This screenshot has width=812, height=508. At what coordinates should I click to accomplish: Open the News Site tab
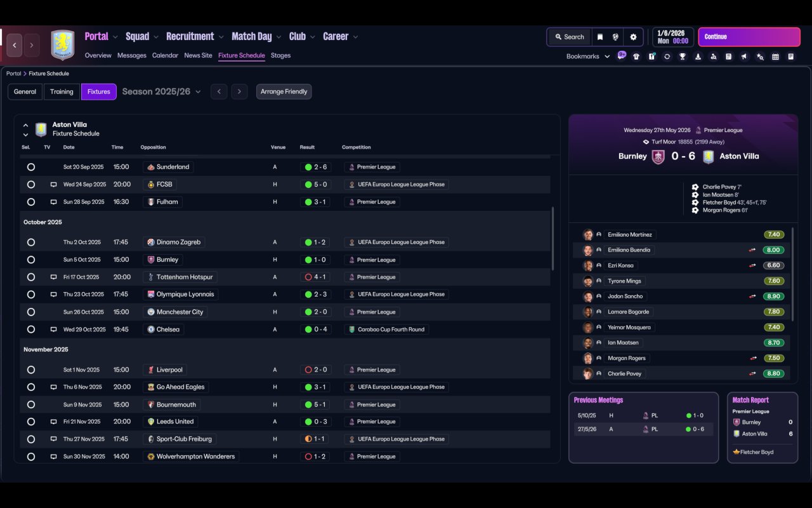point(198,56)
